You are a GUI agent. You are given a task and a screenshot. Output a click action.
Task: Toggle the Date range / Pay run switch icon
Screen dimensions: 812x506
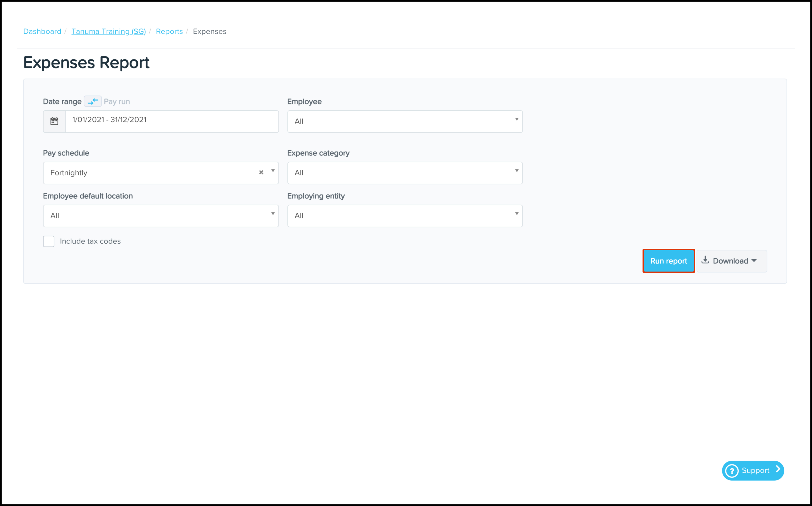tap(93, 101)
